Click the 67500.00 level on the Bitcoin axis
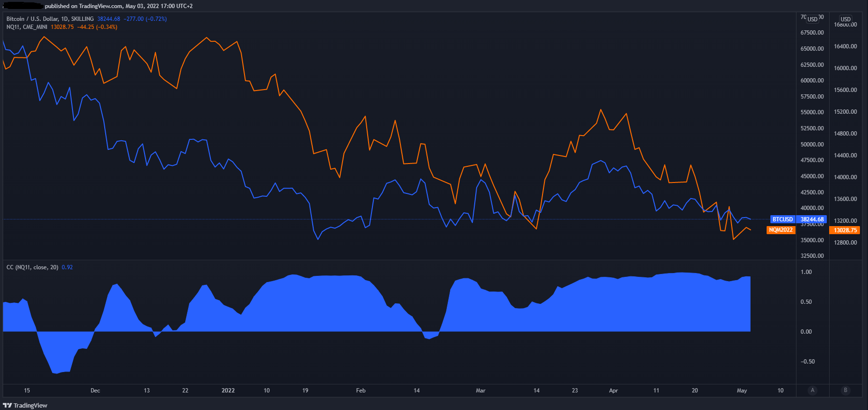This screenshot has width=868, height=410. tap(812, 33)
